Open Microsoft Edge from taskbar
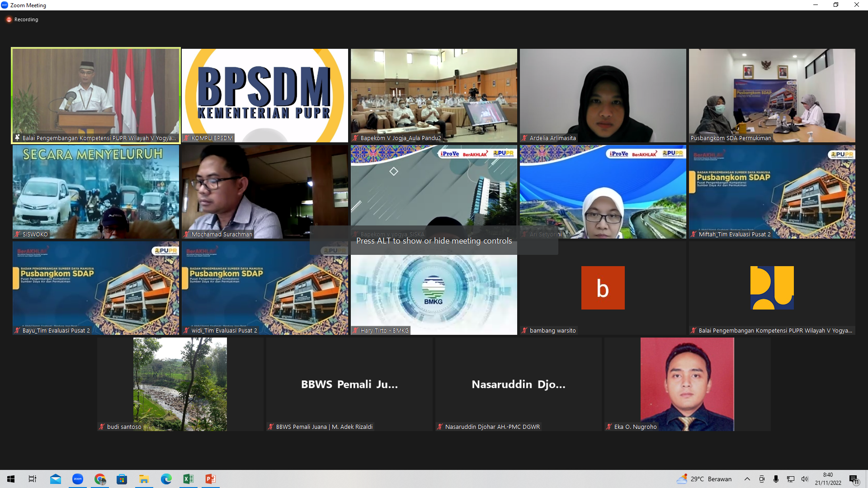The width and height of the screenshot is (868, 488). pos(166,479)
